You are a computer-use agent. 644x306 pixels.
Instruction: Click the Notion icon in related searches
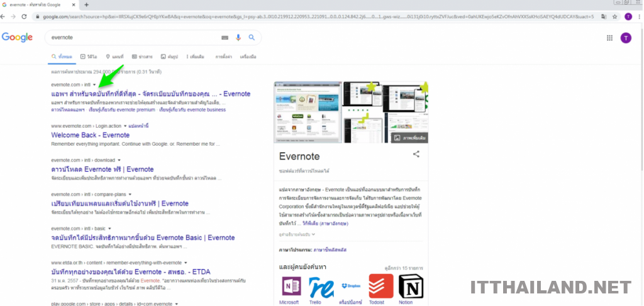411,287
